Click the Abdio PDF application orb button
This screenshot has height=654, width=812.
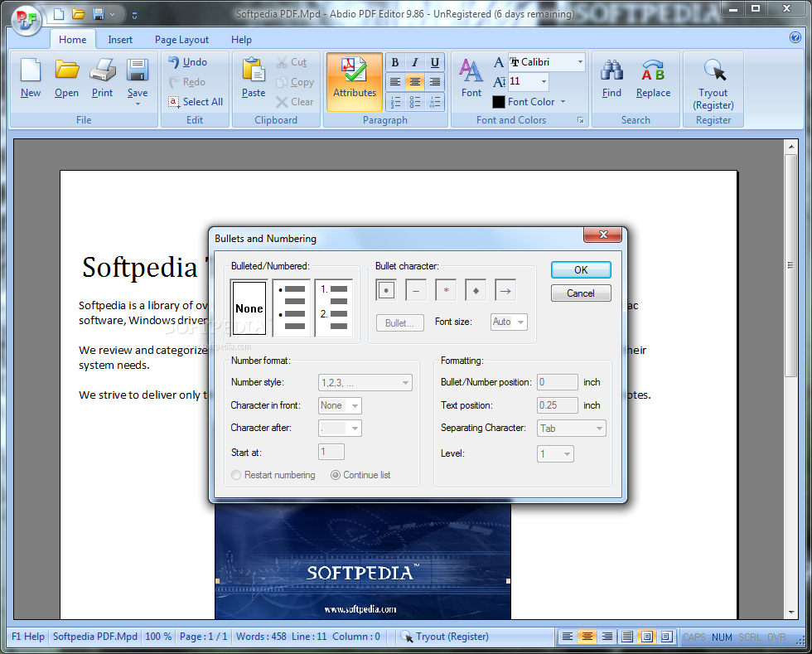[27, 20]
